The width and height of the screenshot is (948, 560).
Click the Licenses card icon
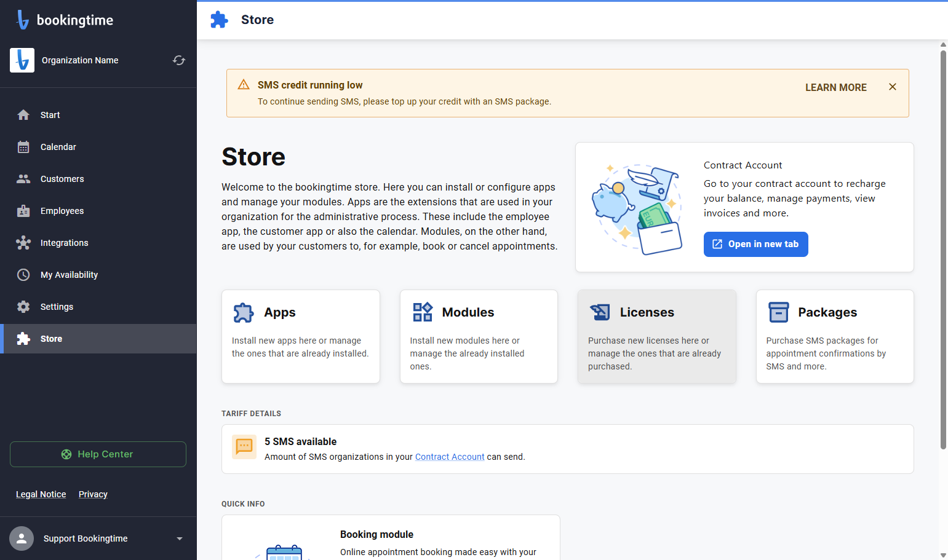[x=600, y=312]
